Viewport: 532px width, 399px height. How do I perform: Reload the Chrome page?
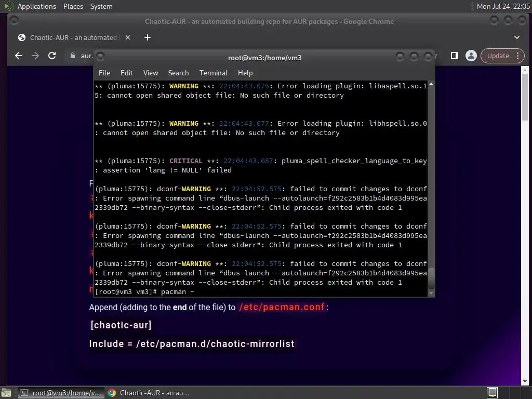coord(52,56)
